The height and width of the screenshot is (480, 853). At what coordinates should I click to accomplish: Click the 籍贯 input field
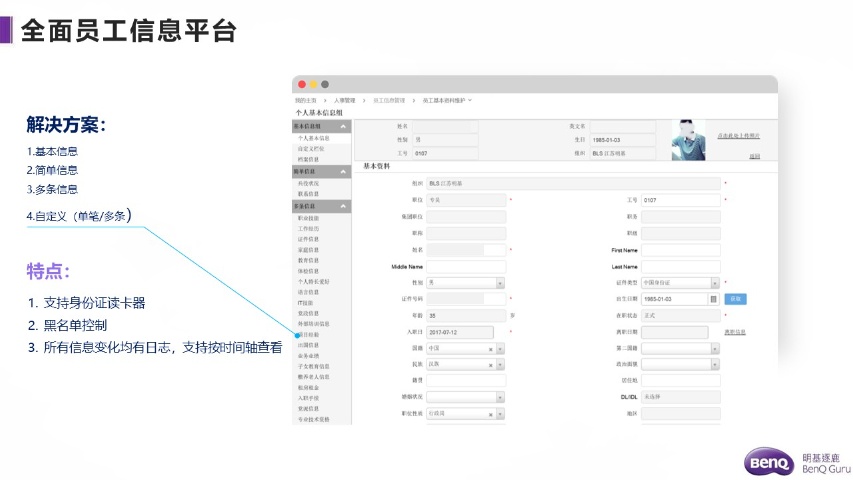(466, 380)
